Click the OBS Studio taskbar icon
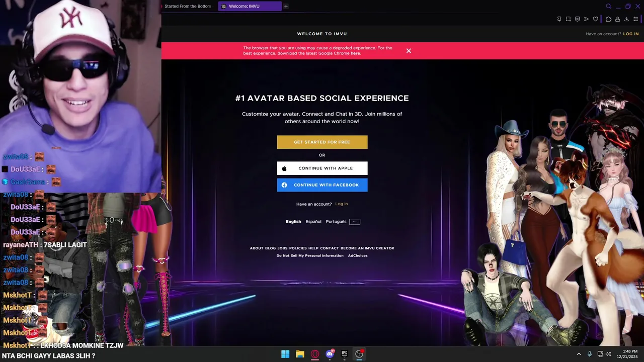This screenshot has width=644, height=362. 359,354
